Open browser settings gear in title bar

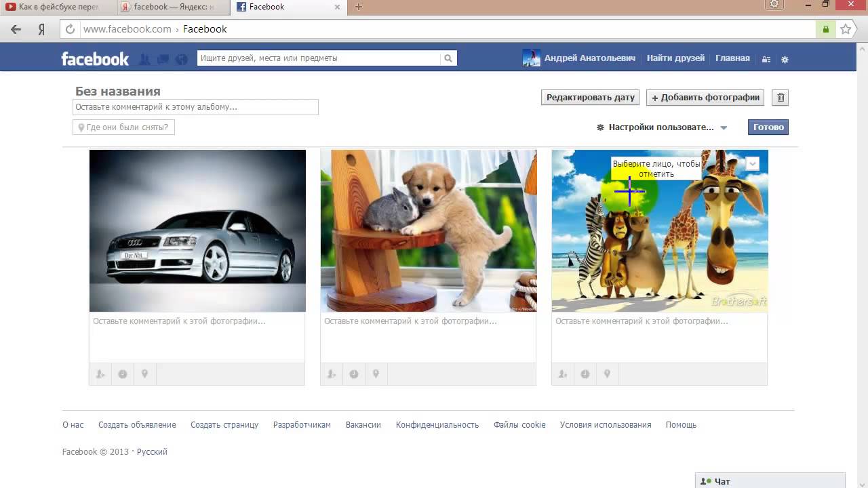(774, 5)
